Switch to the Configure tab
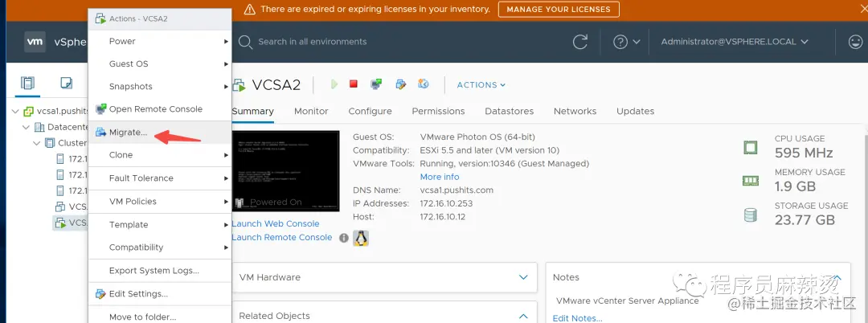The image size is (868, 323). [x=370, y=111]
